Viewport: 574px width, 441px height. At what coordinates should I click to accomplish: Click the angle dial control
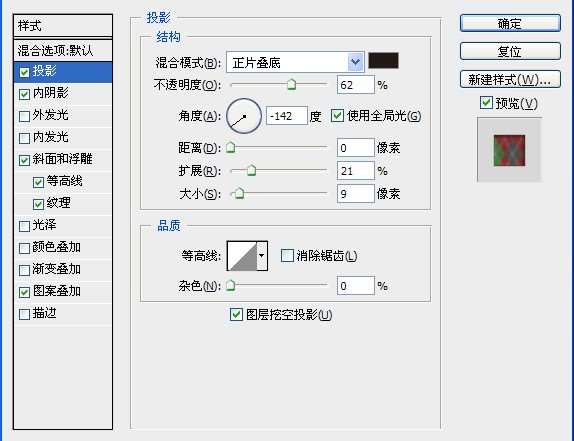(x=244, y=116)
